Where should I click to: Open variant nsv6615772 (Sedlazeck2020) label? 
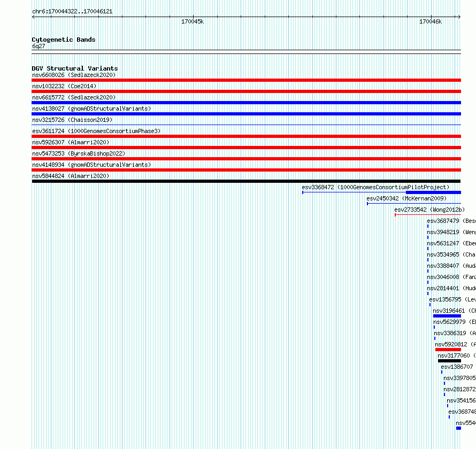coord(74,97)
